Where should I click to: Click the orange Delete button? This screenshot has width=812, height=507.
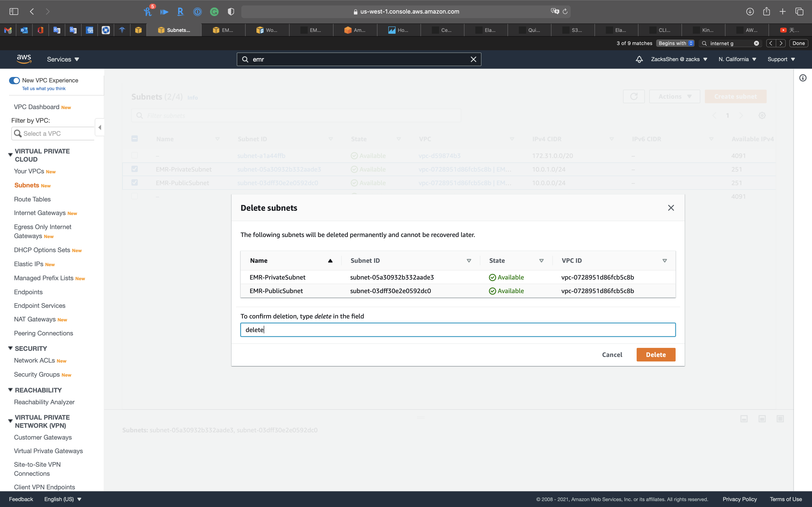pos(656,355)
